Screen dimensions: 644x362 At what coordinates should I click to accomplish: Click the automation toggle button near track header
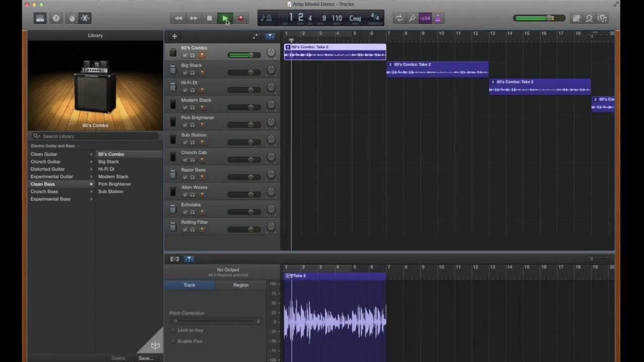(255, 36)
